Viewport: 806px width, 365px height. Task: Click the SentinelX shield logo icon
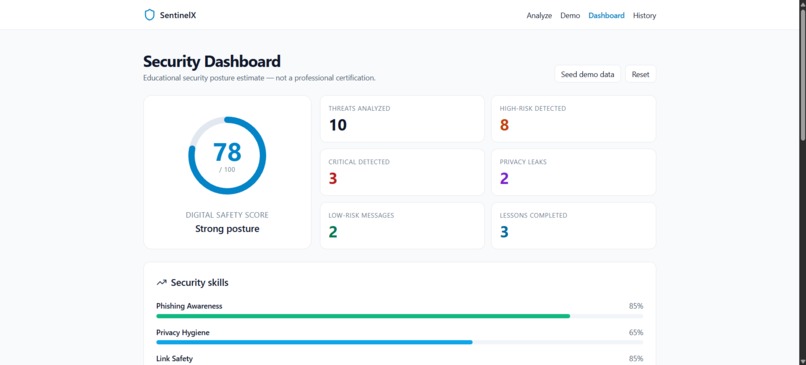tap(150, 15)
